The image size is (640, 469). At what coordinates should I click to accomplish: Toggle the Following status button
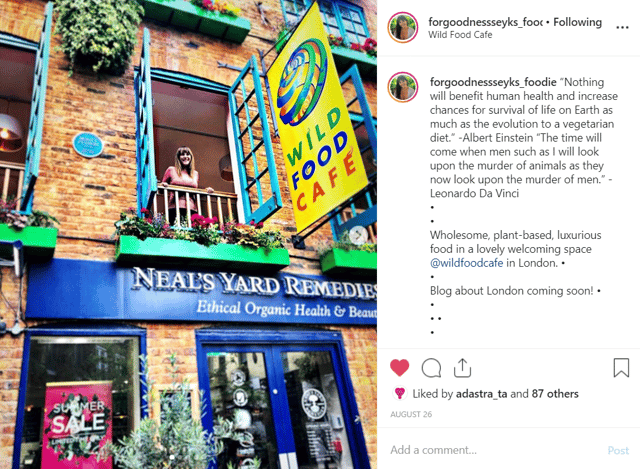(x=577, y=22)
